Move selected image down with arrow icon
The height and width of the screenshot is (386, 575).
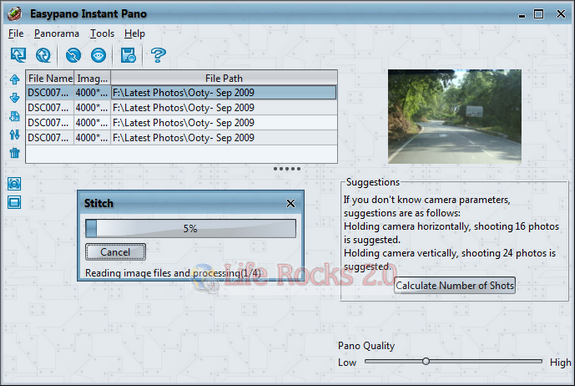pos(15,98)
